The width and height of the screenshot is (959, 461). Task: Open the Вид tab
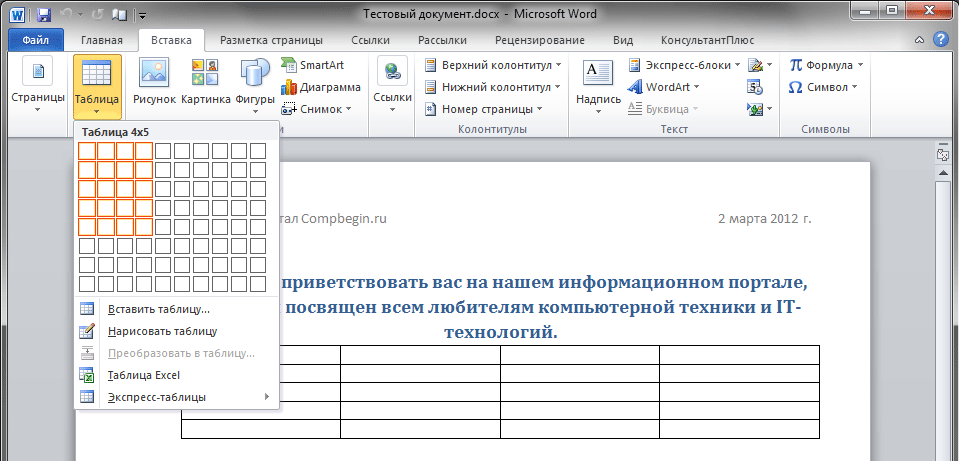click(x=623, y=40)
